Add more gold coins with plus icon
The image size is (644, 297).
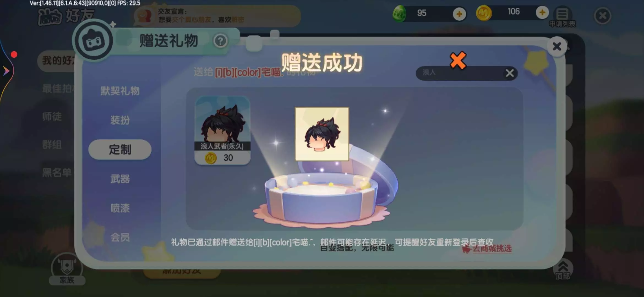click(542, 13)
